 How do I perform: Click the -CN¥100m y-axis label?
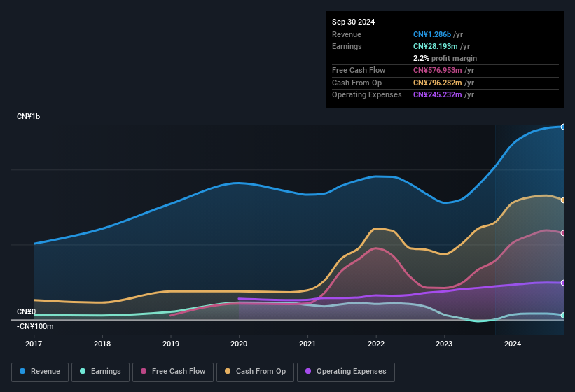pyautogui.click(x=35, y=326)
